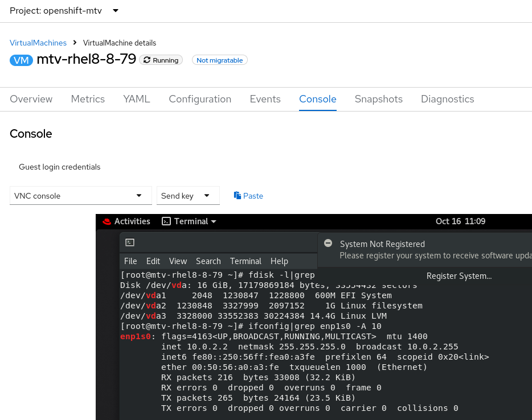Click the TX packets 265 line
The width and height of the screenshot is (532, 420).
[x=258, y=398]
